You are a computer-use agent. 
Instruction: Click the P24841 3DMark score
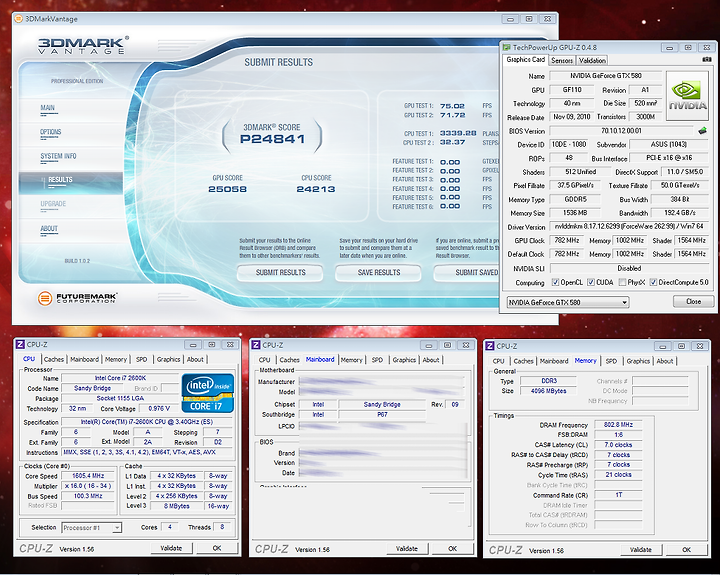tap(272, 139)
